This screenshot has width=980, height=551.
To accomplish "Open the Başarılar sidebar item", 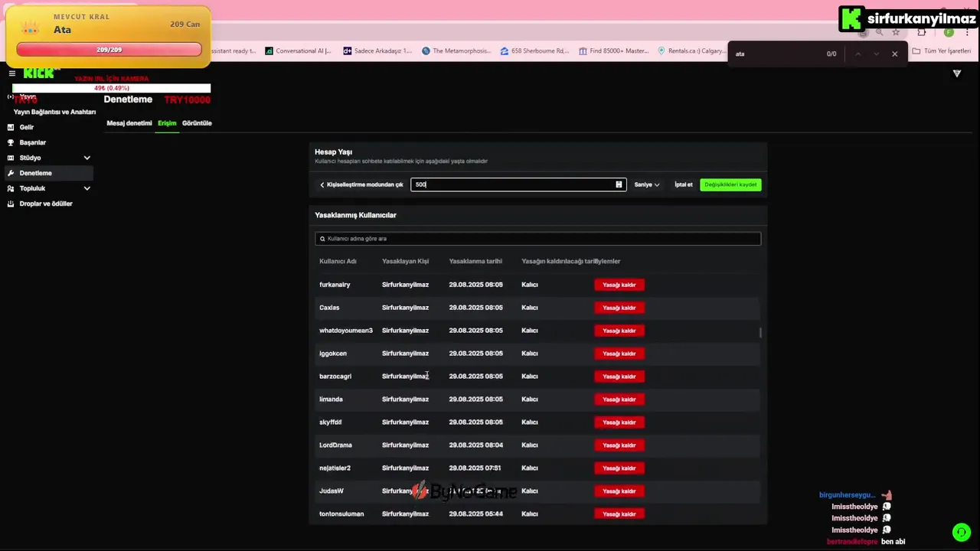I will [33, 142].
